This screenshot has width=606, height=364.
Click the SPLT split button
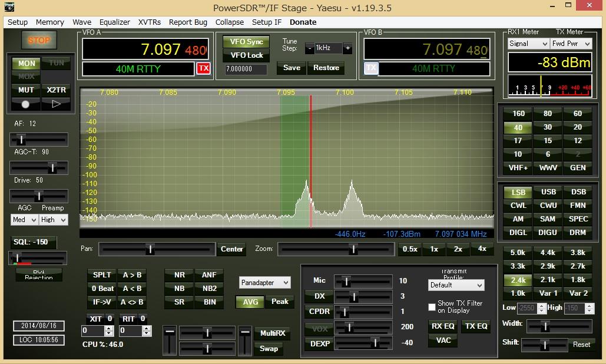click(102, 275)
